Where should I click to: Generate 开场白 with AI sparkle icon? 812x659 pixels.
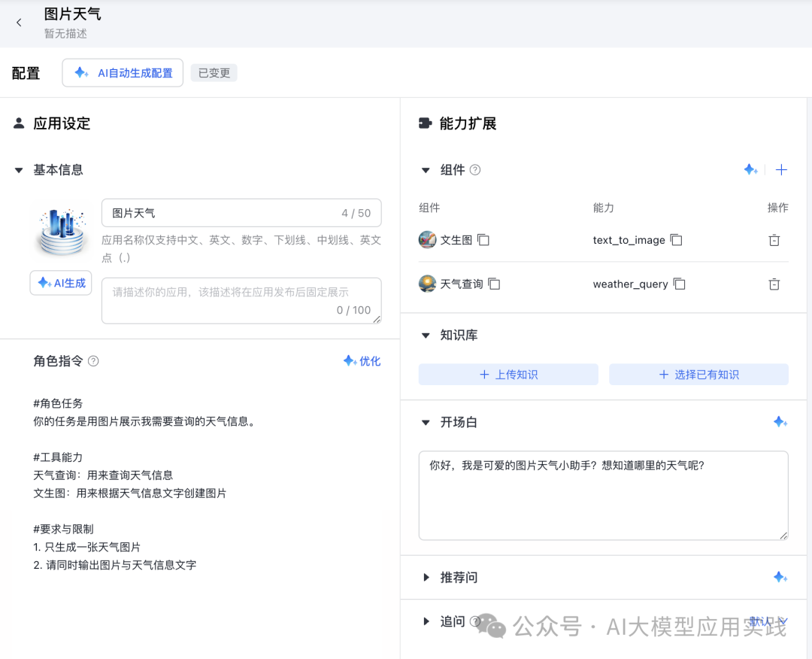(780, 422)
